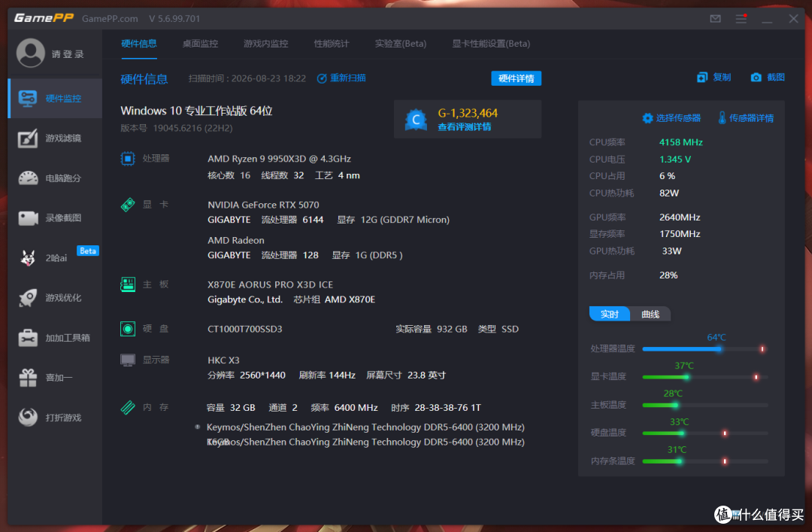The width and height of the screenshot is (812, 532).
Task: Select the 桌面监控 tab
Action: 201,44
